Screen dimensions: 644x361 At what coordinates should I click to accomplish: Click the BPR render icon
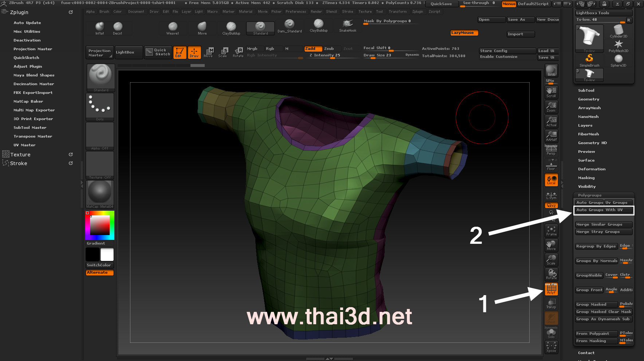(551, 71)
